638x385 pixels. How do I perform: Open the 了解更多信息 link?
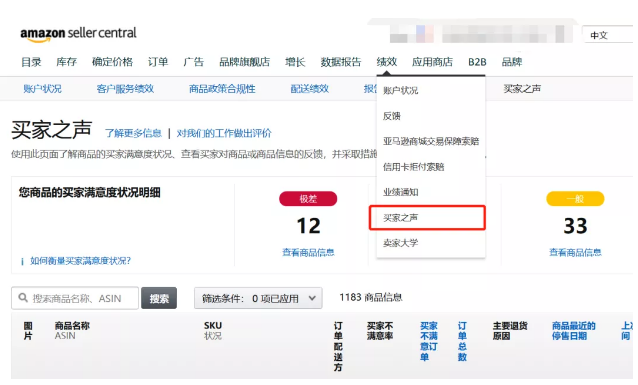click(x=133, y=133)
